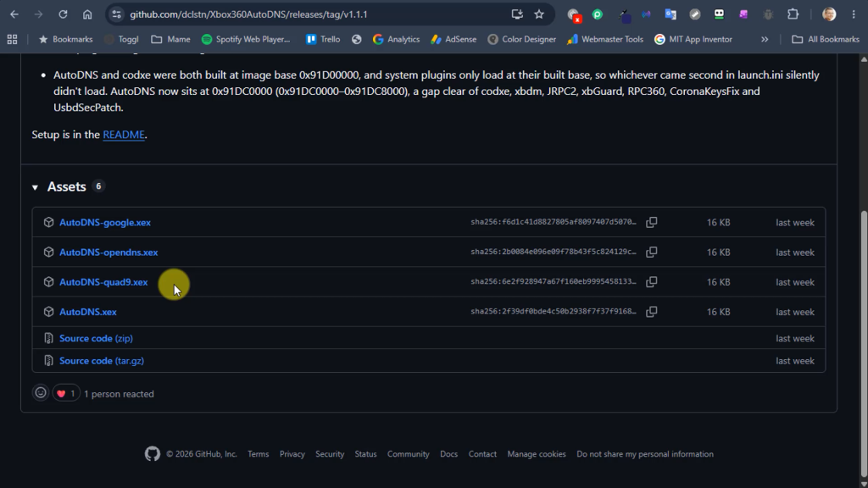Copy the AutoDNS.xex sha256 hash
Viewport: 868px width, 488px height.
coord(652,312)
